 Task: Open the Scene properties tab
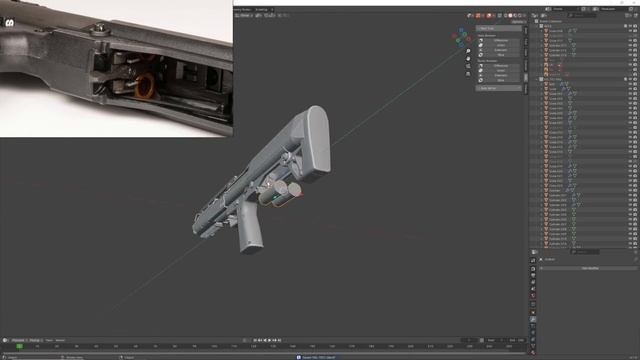[533, 289]
